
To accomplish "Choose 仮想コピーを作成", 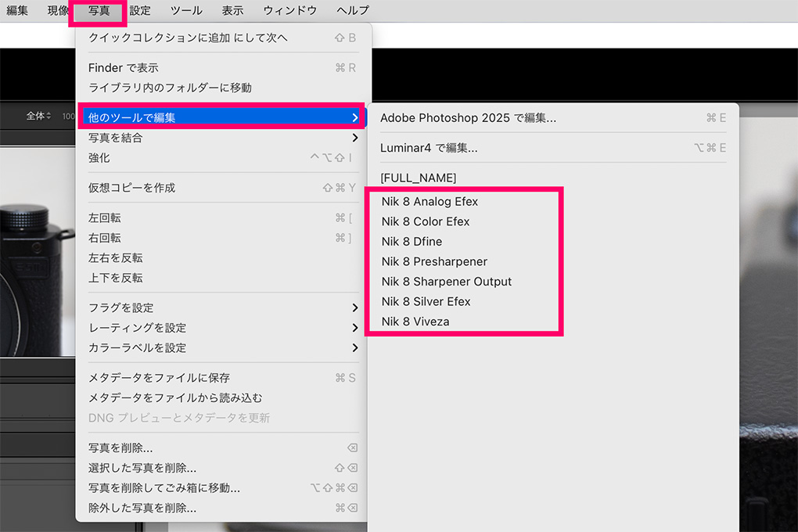I will click(x=224, y=188).
